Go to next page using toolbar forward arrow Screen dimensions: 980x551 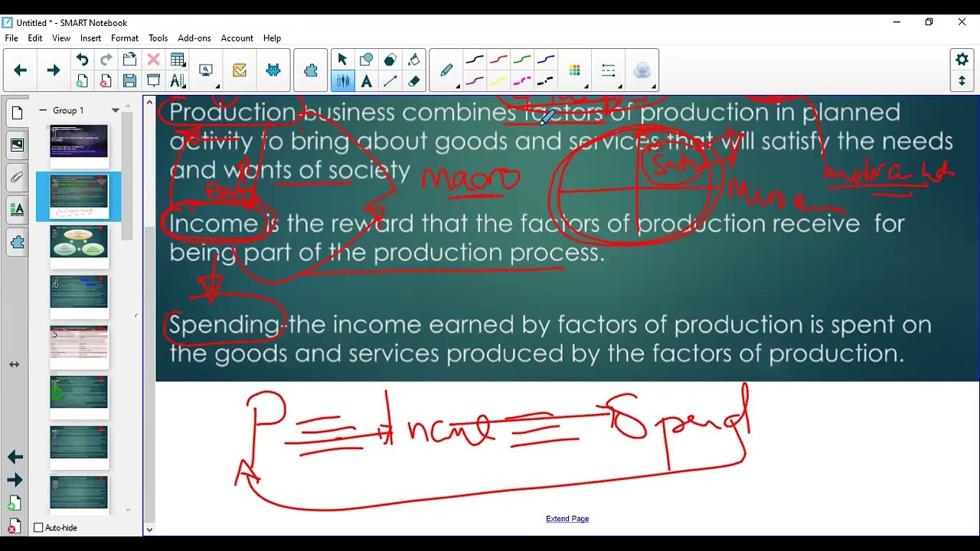click(53, 70)
